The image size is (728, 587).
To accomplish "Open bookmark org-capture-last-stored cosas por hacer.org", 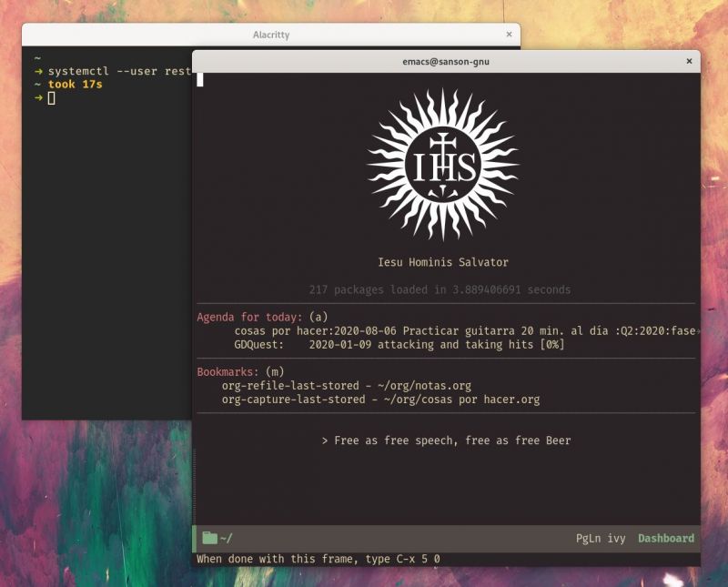I will (x=380, y=400).
